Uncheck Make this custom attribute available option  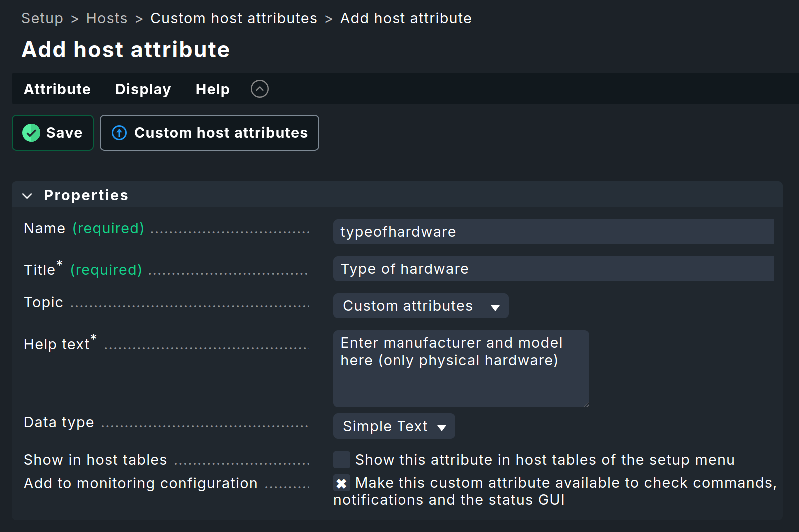tap(341, 483)
